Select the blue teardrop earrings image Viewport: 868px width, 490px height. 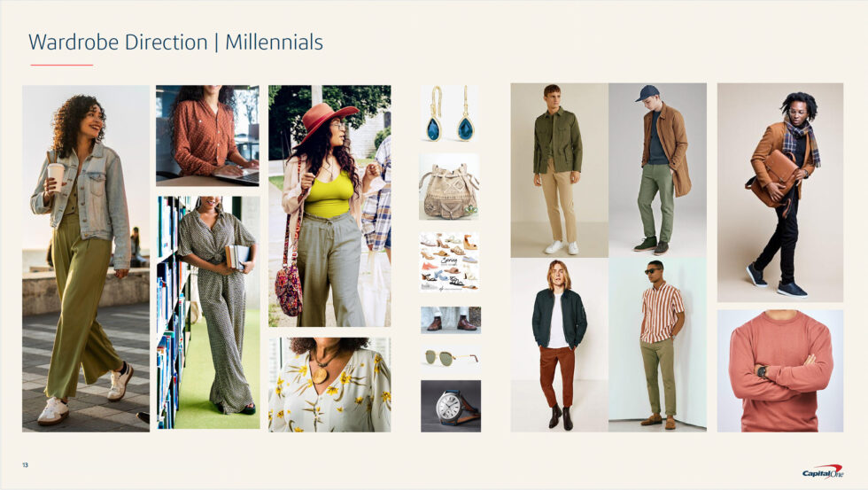tap(449, 113)
